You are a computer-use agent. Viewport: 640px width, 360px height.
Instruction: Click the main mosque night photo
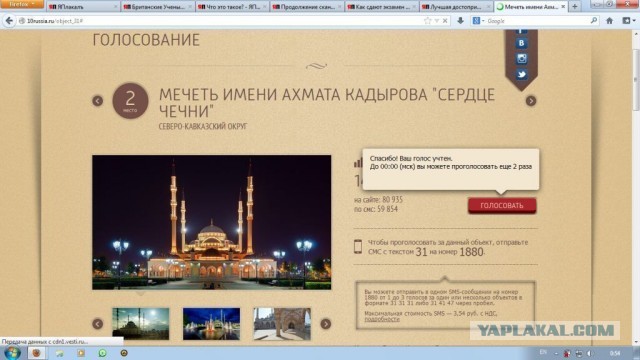tap(211, 222)
